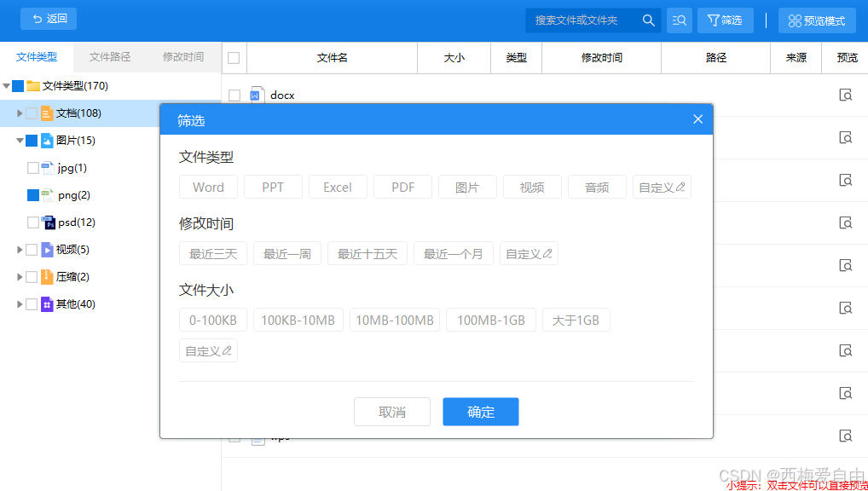Click the 压缩(2) archive icon

(47, 277)
